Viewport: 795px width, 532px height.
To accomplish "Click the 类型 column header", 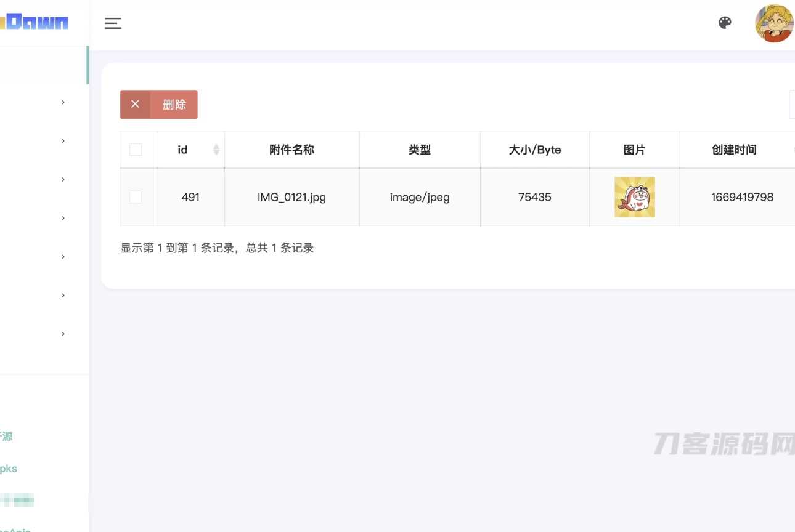I will pyautogui.click(x=420, y=150).
